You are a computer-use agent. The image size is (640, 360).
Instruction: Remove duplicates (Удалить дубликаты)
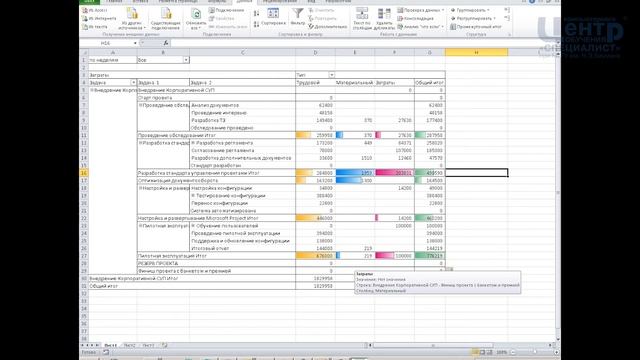384,19
